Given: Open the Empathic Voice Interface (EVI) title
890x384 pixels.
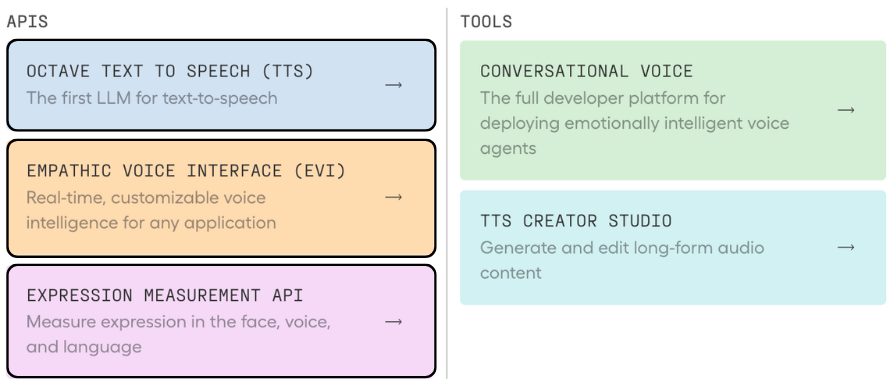Looking at the screenshot, I should click(x=186, y=171).
